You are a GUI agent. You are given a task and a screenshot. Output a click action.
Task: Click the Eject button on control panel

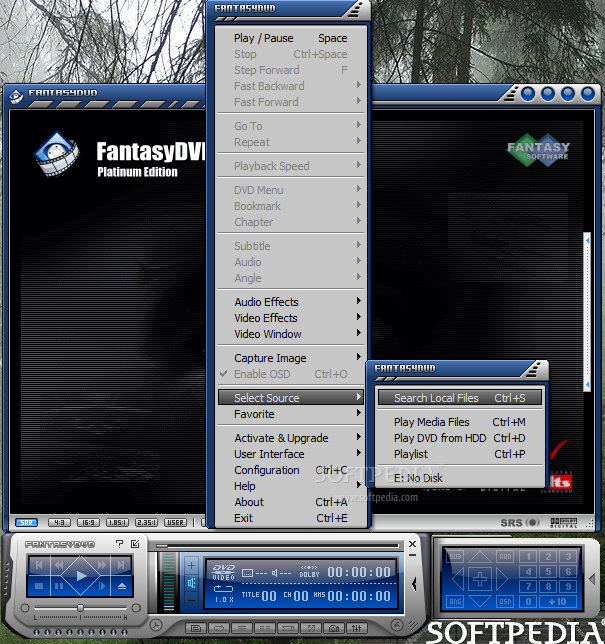(x=122, y=586)
